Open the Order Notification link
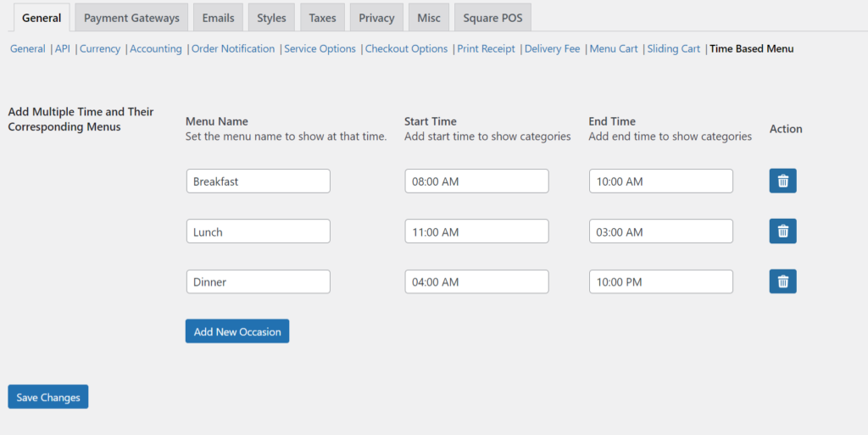The width and height of the screenshot is (868, 435). coord(233,49)
